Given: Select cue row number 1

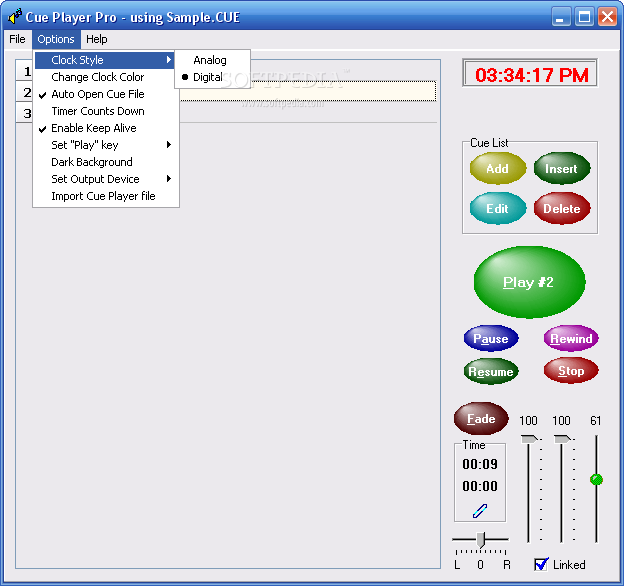Looking at the screenshot, I should coord(26,72).
